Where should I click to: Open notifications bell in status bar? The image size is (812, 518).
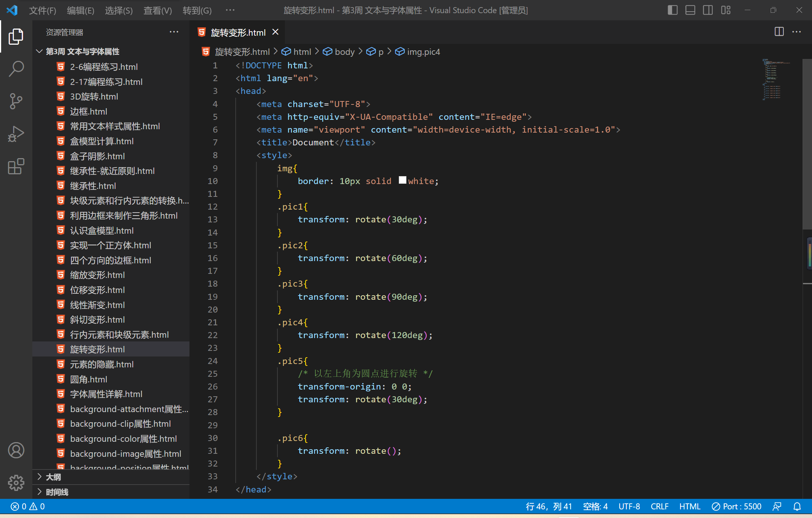797,506
